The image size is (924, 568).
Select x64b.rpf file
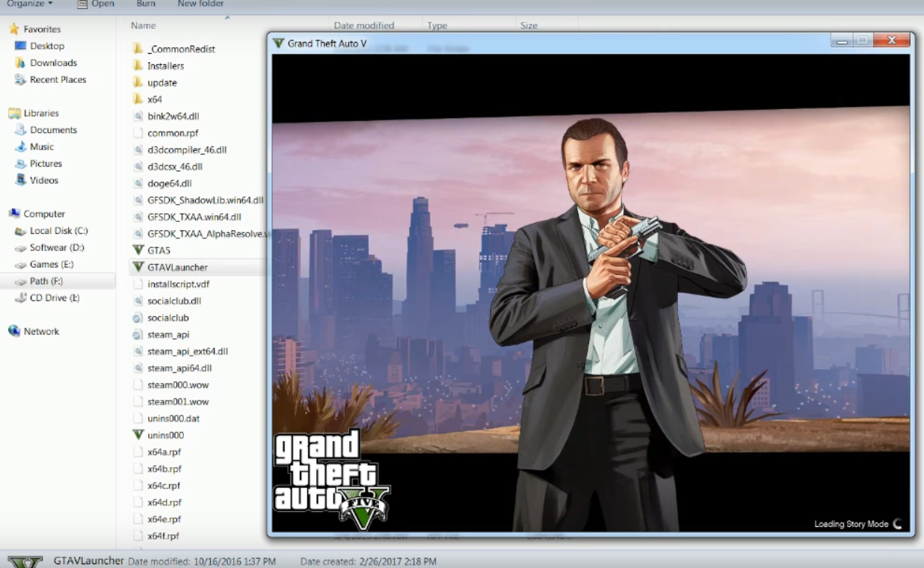pos(164,469)
